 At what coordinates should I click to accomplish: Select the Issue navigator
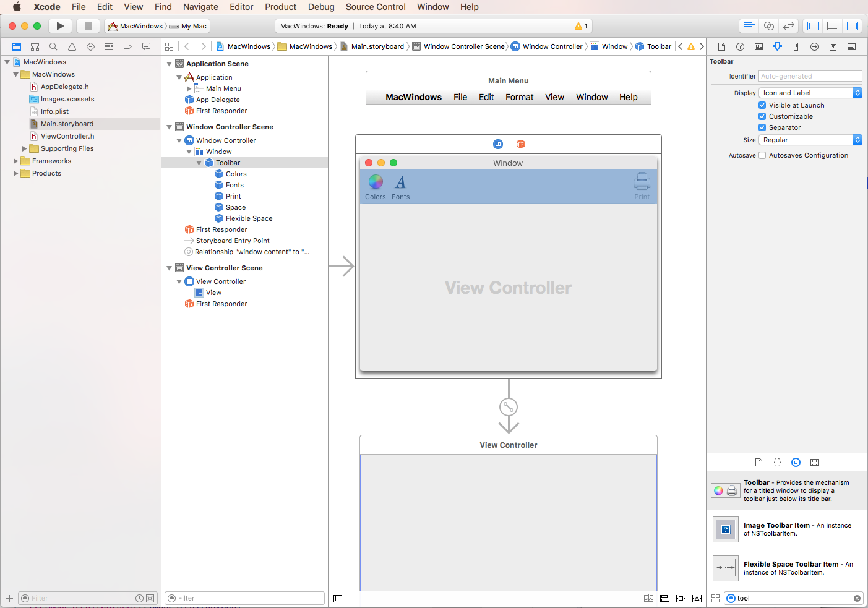[x=72, y=46]
